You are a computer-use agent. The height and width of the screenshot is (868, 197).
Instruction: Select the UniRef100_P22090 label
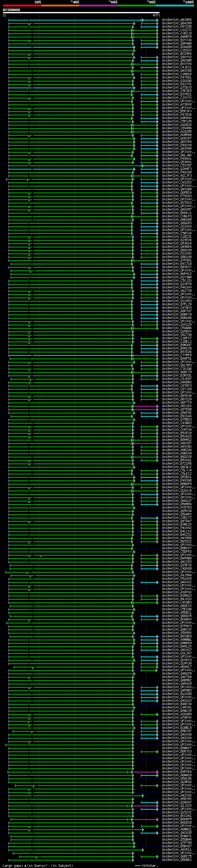[177, 253]
